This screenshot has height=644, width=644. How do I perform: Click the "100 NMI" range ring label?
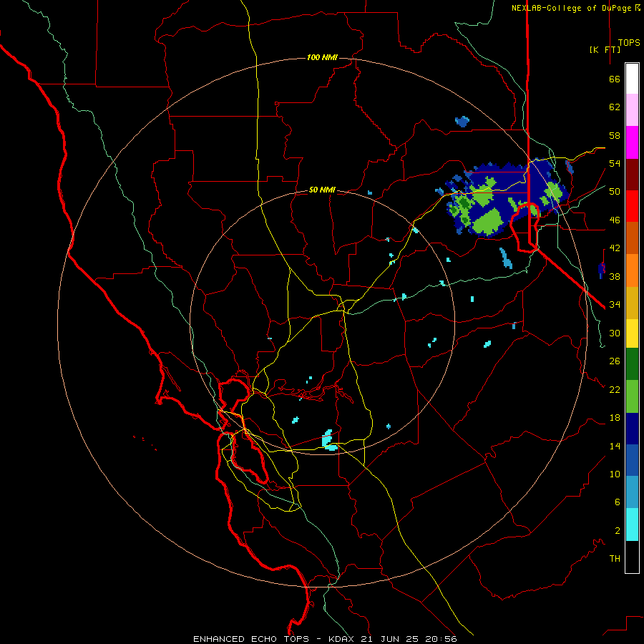coord(322,57)
